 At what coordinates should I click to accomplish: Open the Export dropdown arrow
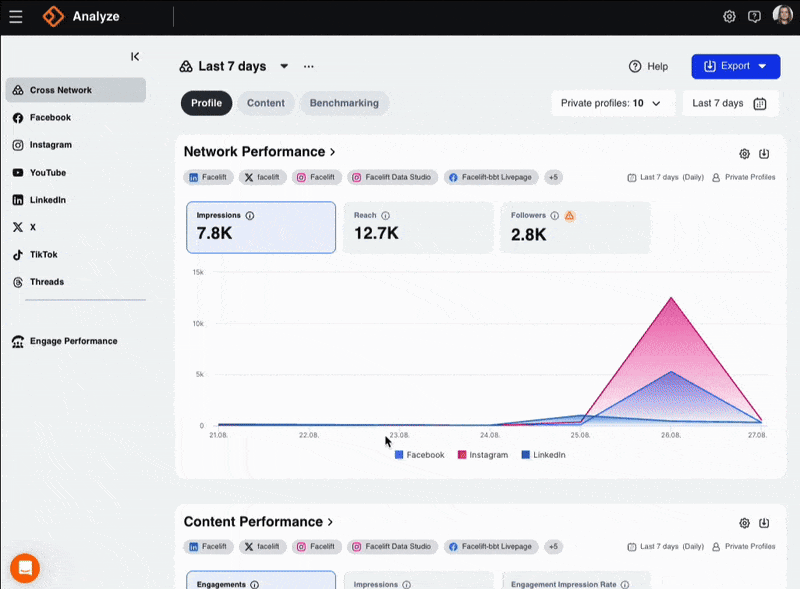(x=762, y=66)
